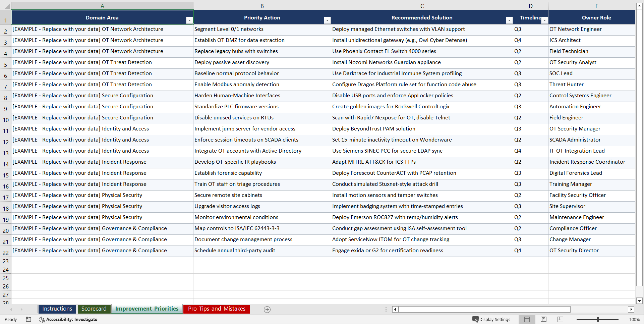
Task: Click the next sheet navigation arrow
Action: [x=21, y=309]
